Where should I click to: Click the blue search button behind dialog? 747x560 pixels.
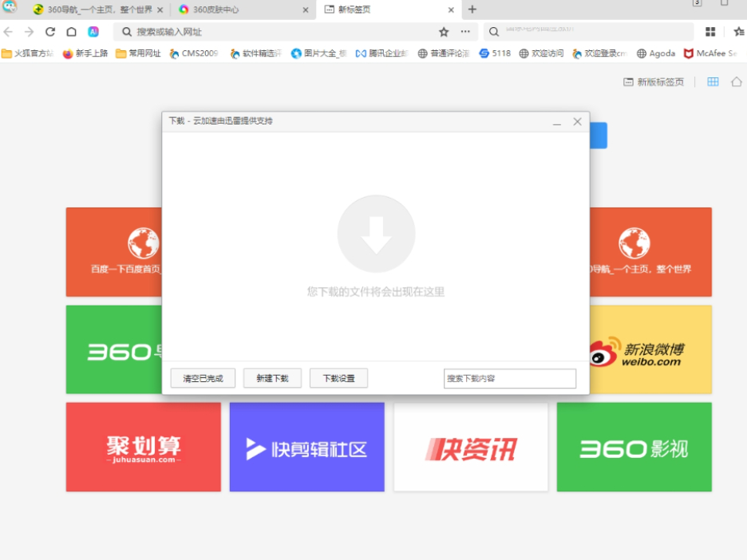click(599, 136)
